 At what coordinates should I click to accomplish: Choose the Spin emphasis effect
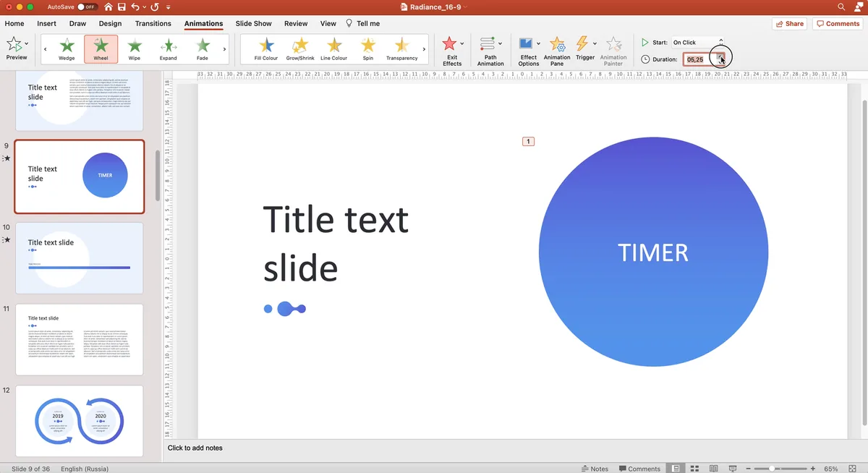[x=368, y=49]
